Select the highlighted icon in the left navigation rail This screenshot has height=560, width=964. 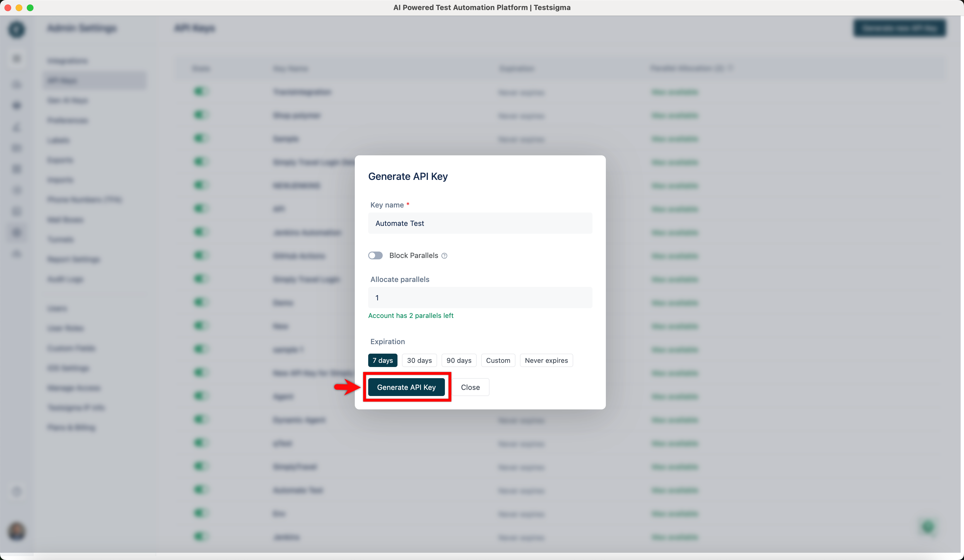16,232
